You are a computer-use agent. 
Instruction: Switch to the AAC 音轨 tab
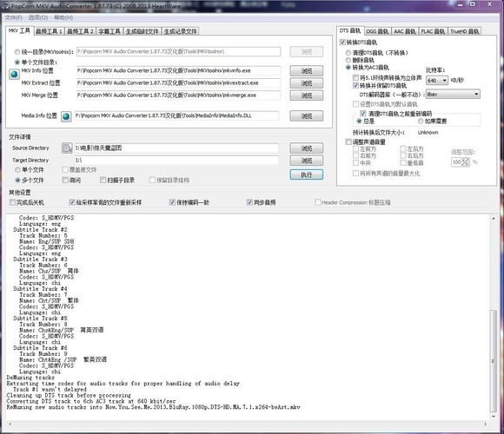[x=404, y=31]
